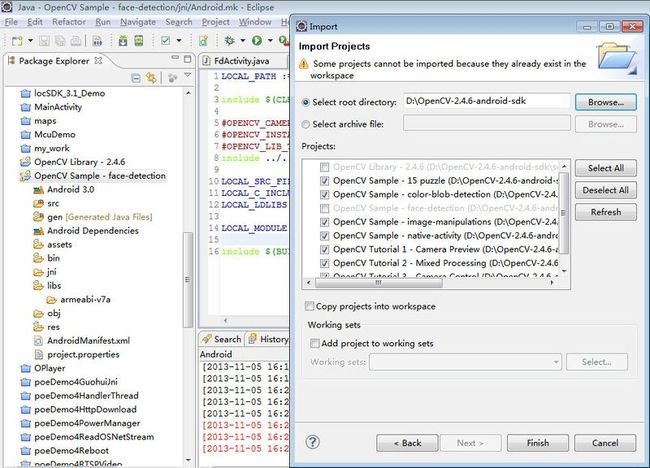Select 'armeabi-v7a' folder under libs
The image size is (650, 468).
tap(85, 299)
